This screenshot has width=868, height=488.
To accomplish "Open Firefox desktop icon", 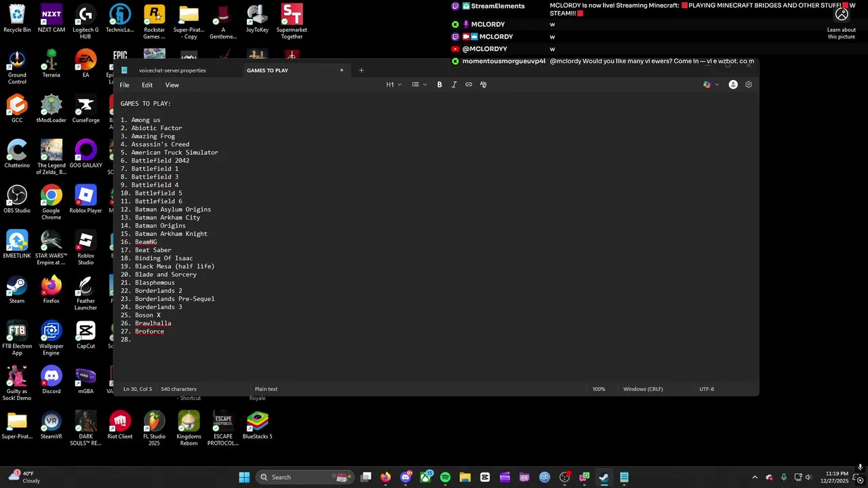I will coord(52,290).
